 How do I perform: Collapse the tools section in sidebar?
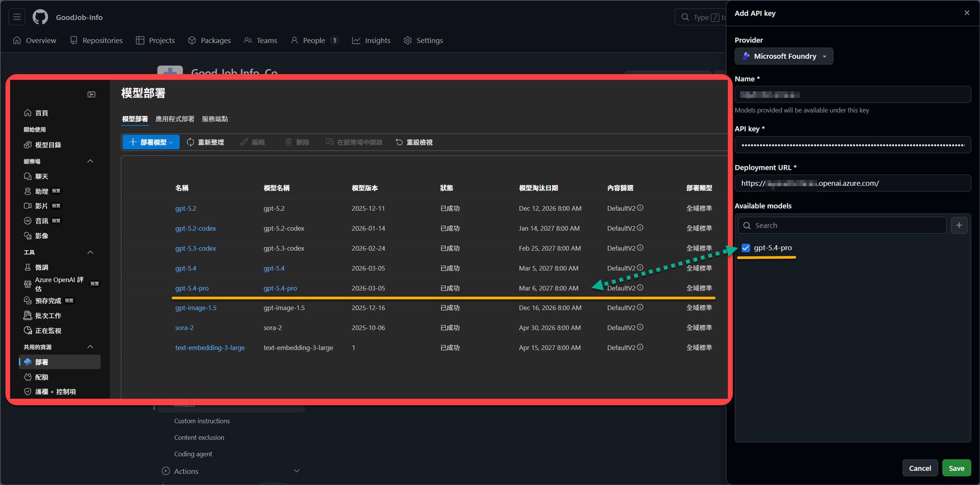tap(90, 252)
